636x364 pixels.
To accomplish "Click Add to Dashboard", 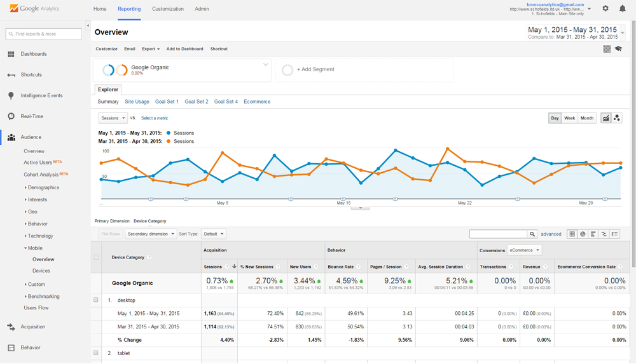I will [184, 49].
